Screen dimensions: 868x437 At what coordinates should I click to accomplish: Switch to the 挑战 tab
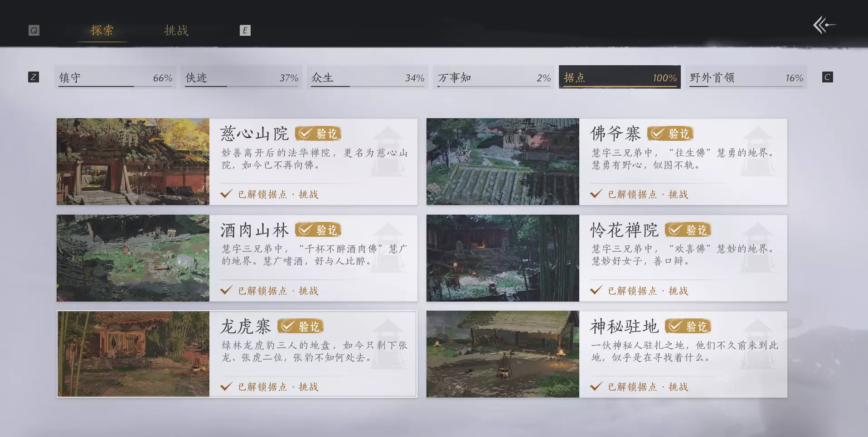[x=176, y=30]
